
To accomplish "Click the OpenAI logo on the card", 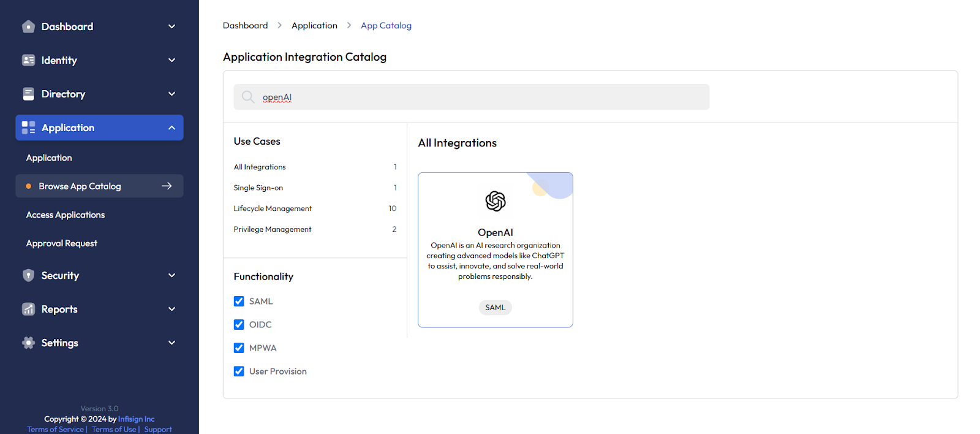I will pyautogui.click(x=496, y=201).
